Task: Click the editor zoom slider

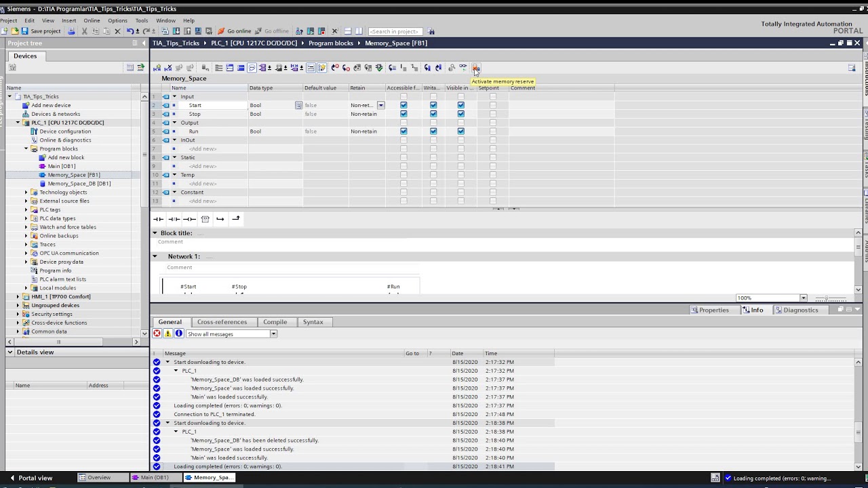Action: coord(830,299)
